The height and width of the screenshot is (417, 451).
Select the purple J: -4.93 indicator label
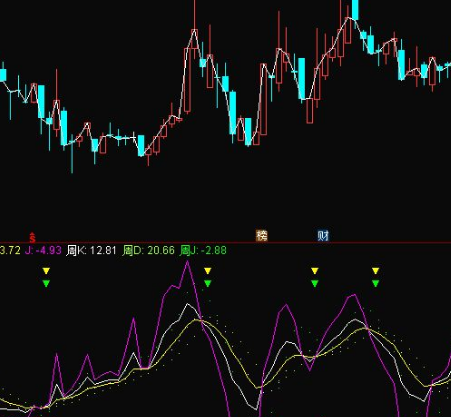tap(43, 250)
